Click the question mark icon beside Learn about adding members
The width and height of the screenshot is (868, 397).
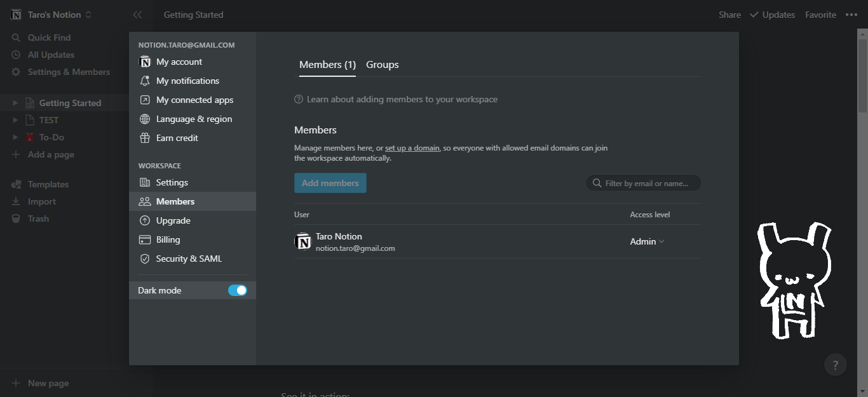click(299, 99)
